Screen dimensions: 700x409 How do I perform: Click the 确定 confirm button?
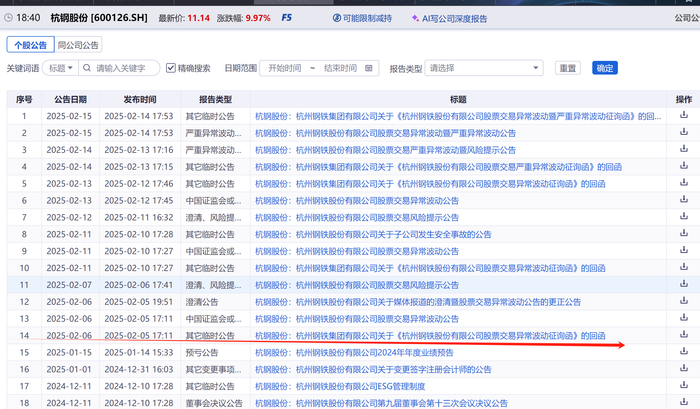[x=605, y=68]
